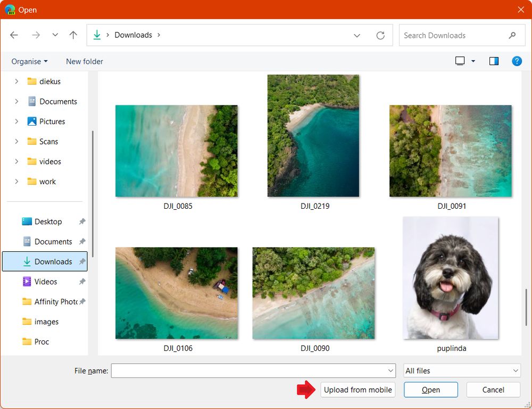Screen dimensions: 532x409
Task: Open the Organise menu
Action: click(x=29, y=61)
